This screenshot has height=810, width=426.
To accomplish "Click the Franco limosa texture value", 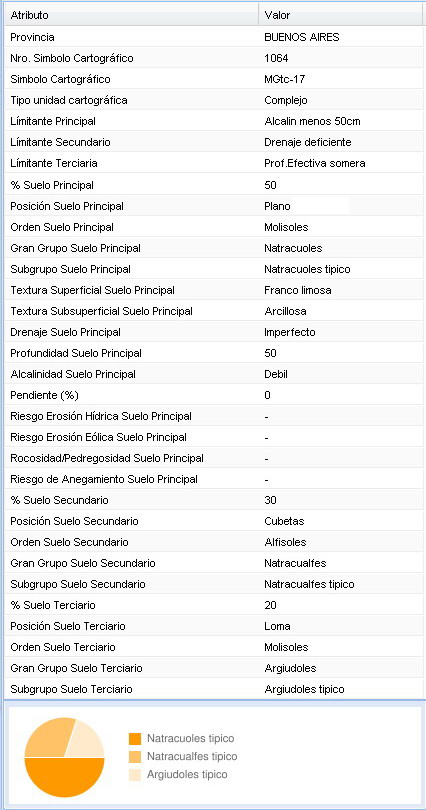I will click(x=298, y=290).
